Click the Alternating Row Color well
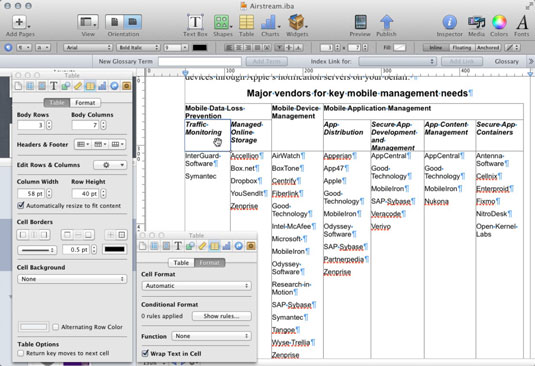The width and height of the screenshot is (535, 366). pos(33,327)
